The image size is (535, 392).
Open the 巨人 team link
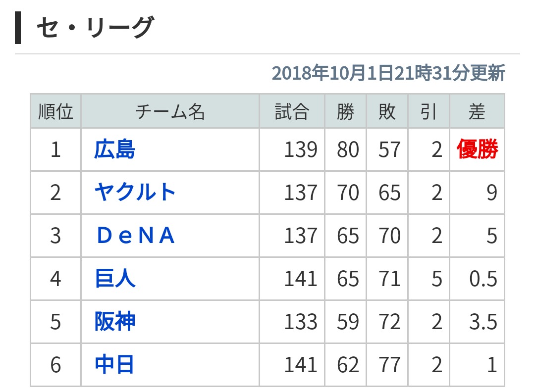coord(114,279)
